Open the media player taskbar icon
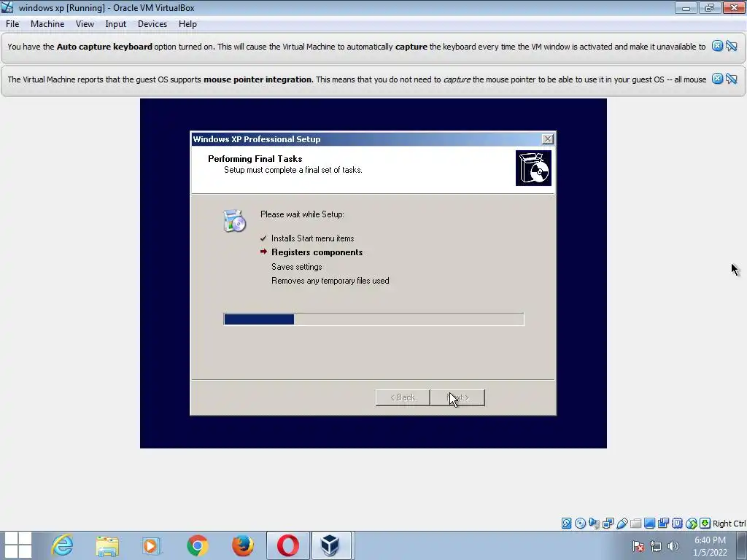Screen dimensions: 747x560 tap(152, 545)
